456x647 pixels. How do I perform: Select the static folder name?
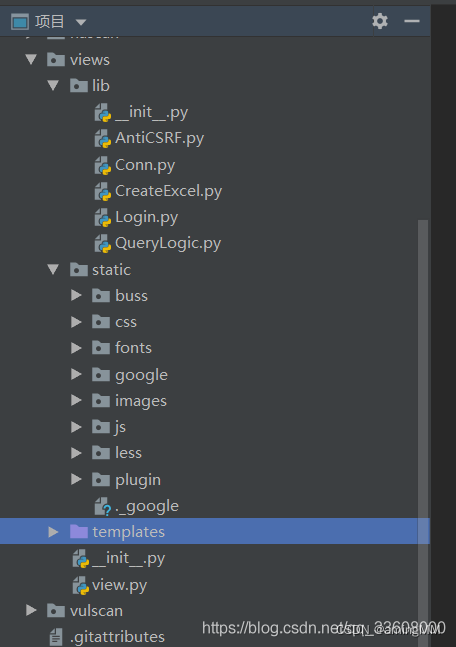click(111, 270)
